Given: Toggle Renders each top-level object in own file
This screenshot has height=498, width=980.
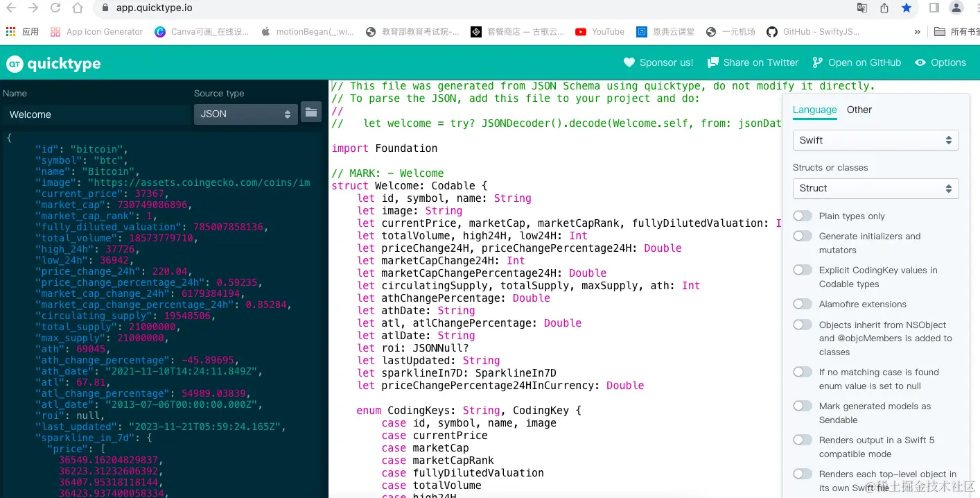Looking at the screenshot, I should (803, 474).
